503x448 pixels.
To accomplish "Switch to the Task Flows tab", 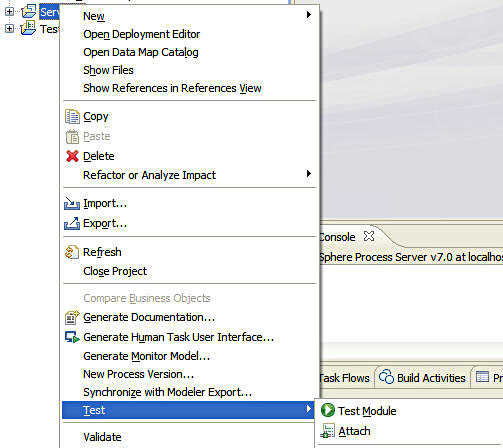I will 344,378.
